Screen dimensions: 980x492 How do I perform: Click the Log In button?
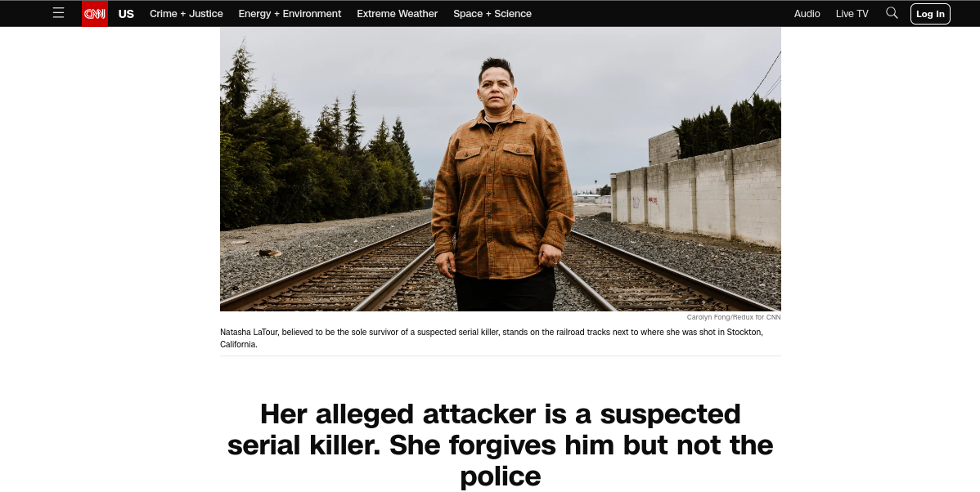(x=930, y=14)
